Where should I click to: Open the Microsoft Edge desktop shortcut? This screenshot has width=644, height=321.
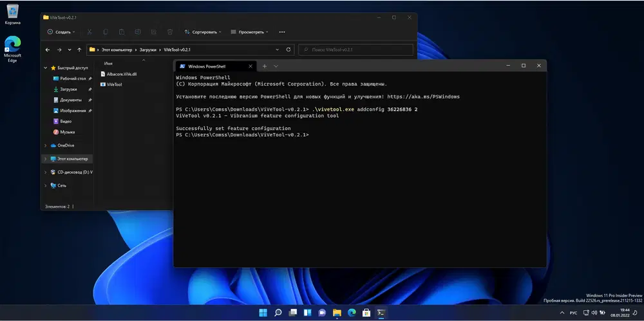click(12, 50)
